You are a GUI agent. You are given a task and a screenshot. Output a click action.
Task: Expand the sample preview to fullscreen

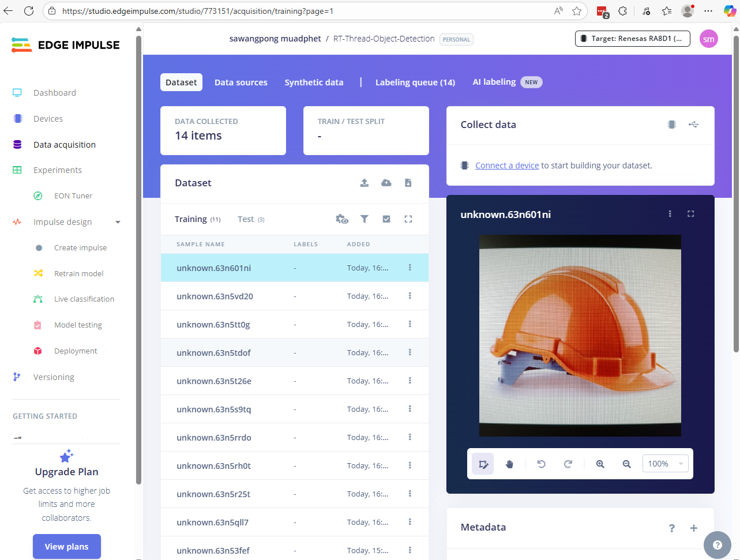pos(690,214)
